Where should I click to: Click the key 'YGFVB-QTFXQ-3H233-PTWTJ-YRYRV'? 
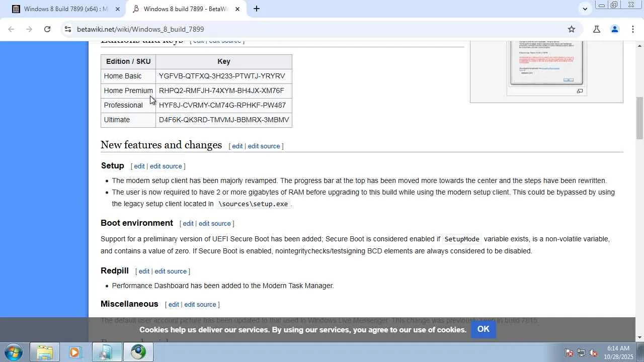pos(222,76)
